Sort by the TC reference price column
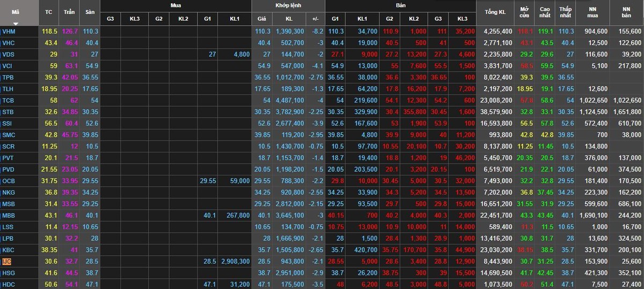Viewport: 644px width, 289px height. tap(49, 11)
